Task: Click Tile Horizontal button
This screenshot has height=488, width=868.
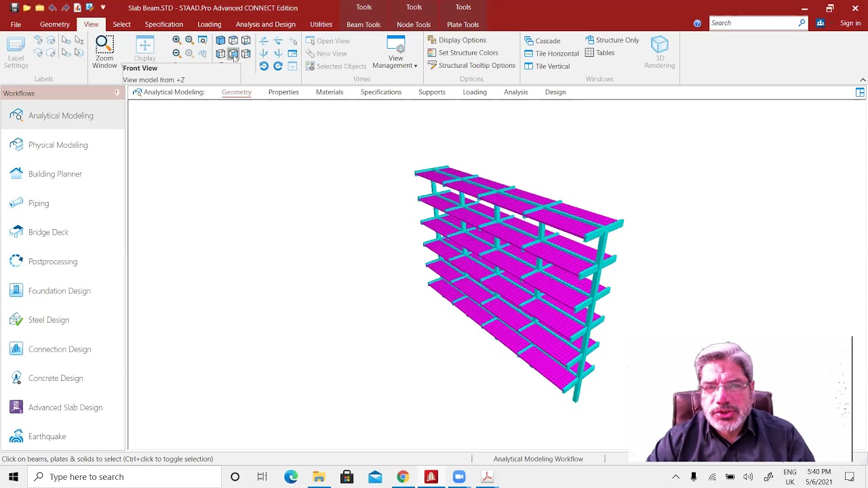Action: point(551,54)
